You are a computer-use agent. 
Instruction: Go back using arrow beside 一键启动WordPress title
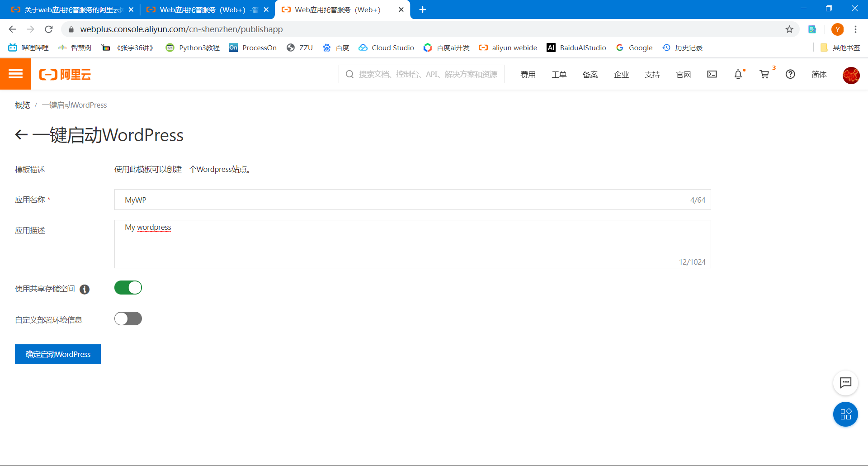[x=21, y=135]
